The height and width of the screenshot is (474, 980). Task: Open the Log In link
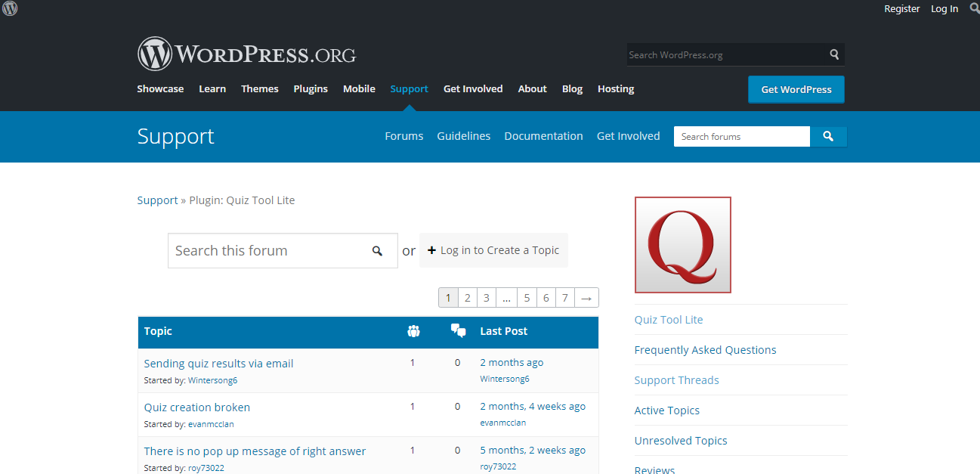pyautogui.click(x=944, y=9)
